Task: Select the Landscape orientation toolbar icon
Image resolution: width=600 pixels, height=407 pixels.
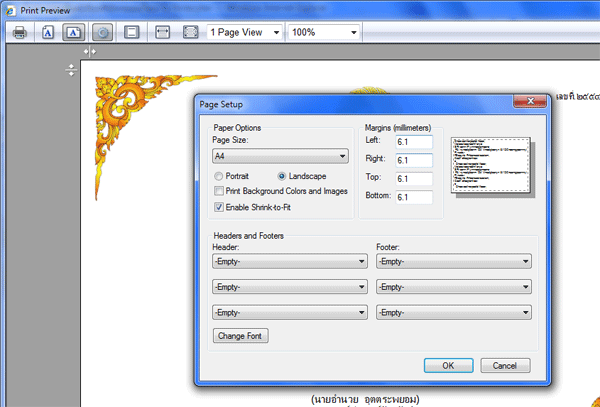Action: pyautogui.click(x=73, y=32)
